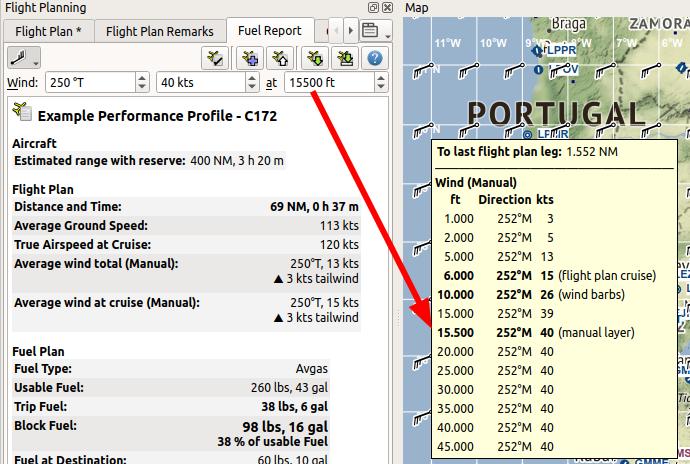Click the Aircraft section heading
This screenshot has width=690, height=464.
(34, 144)
